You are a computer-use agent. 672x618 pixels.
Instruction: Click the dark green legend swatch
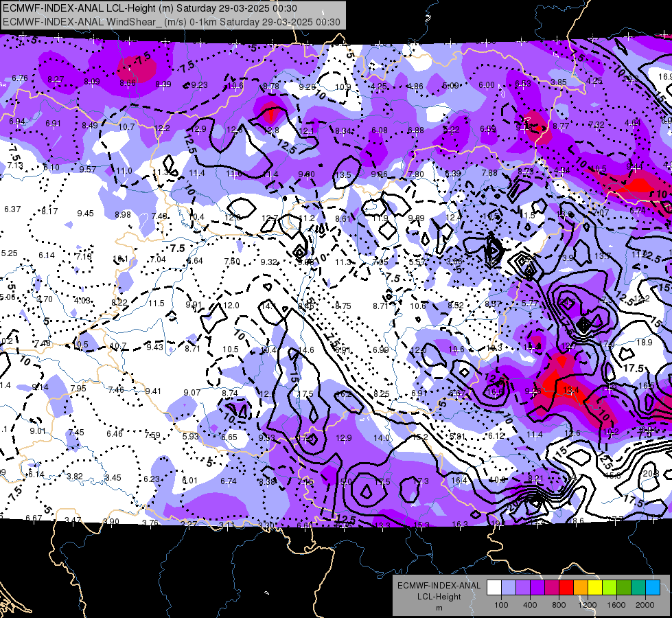[x=623, y=588]
